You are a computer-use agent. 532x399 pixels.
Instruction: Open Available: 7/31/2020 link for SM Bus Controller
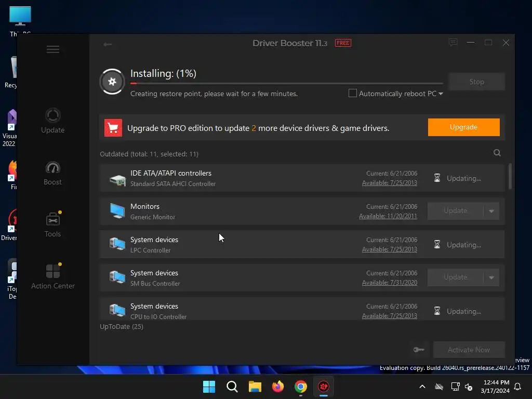coord(390,283)
